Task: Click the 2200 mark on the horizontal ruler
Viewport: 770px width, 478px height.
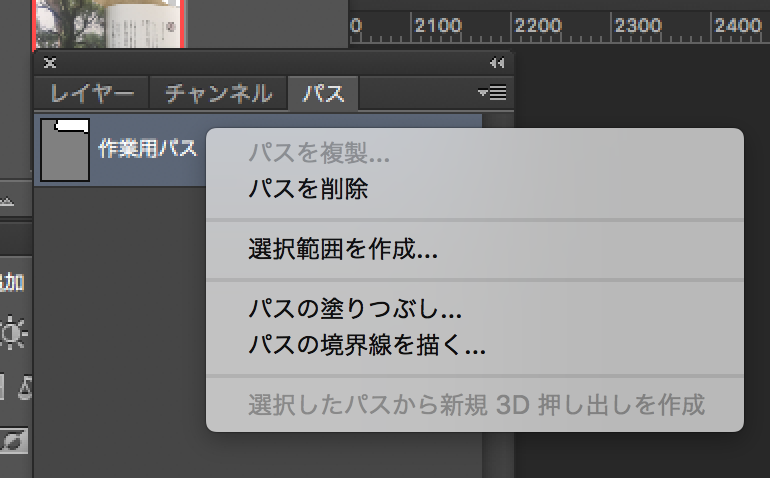Action: click(538, 25)
